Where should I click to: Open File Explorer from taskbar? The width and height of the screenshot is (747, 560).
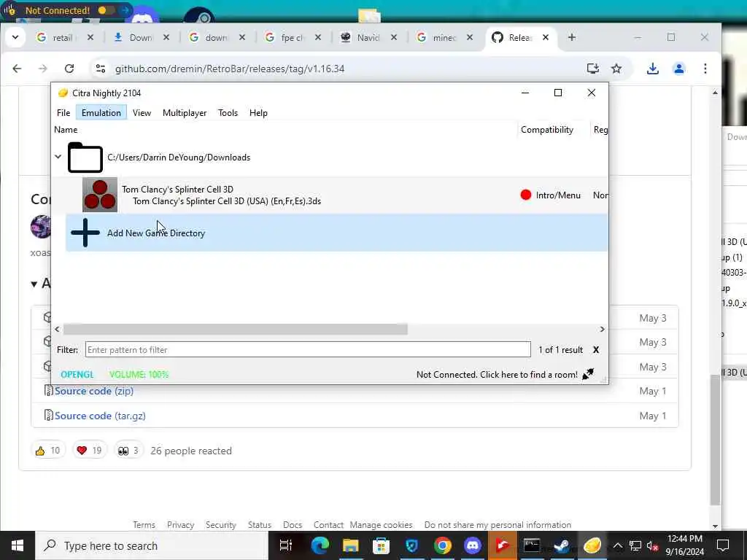pos(351,545)
